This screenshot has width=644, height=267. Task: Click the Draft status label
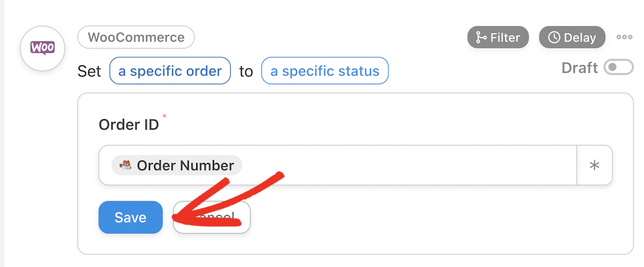(x=579, y=68)
